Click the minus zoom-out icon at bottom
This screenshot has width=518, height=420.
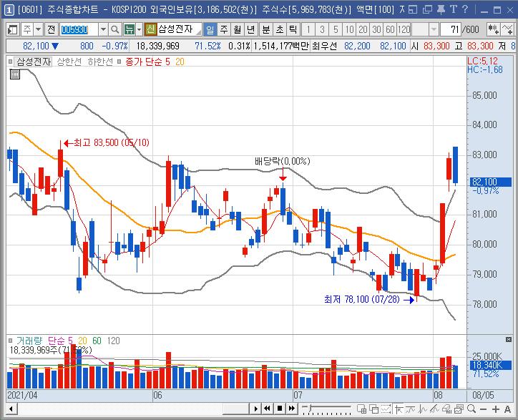pyautogui.click(x=484, y=409)
